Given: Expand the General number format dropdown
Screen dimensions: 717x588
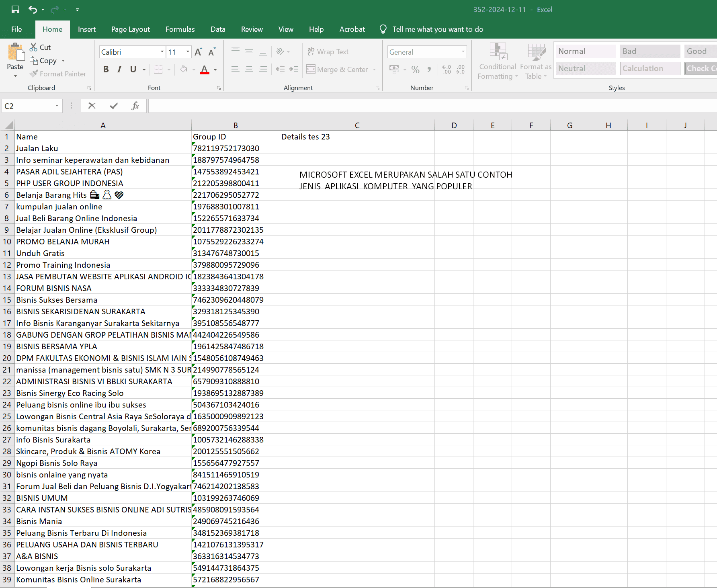Looking at the screenshot, I should (463, 52).
